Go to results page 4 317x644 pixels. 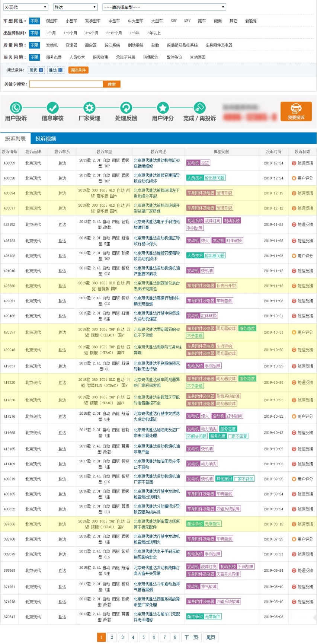[x=133, y=637]
